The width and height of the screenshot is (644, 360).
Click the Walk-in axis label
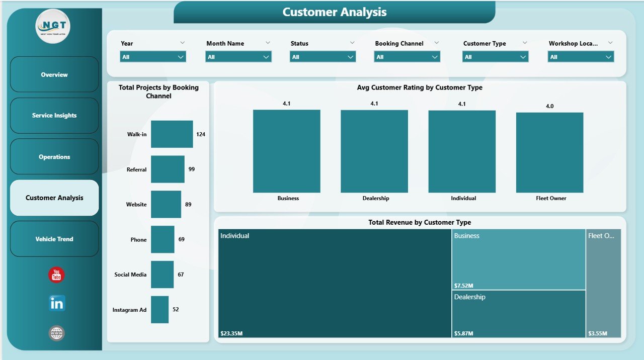pos(137,134)
